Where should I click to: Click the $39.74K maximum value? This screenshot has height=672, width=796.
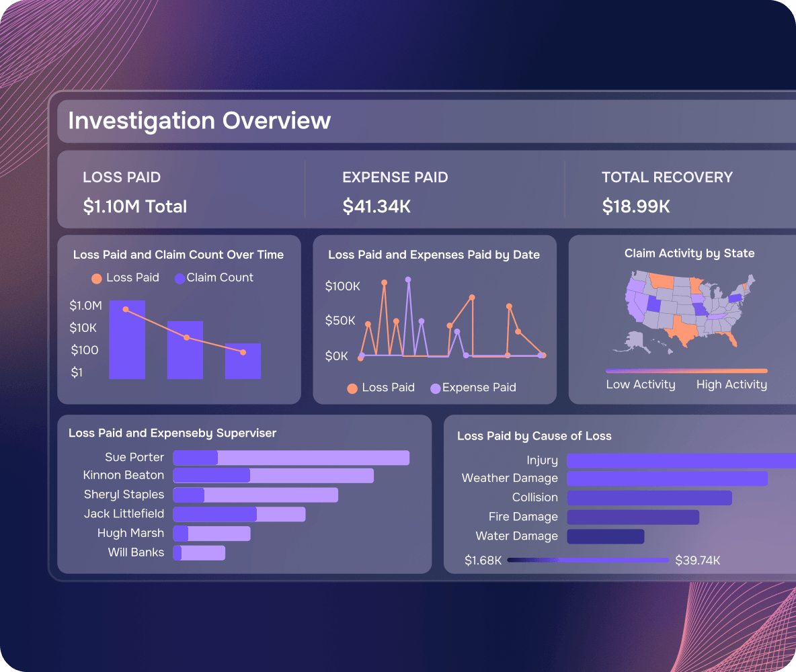pyautogui.click(x=698, y=560)
